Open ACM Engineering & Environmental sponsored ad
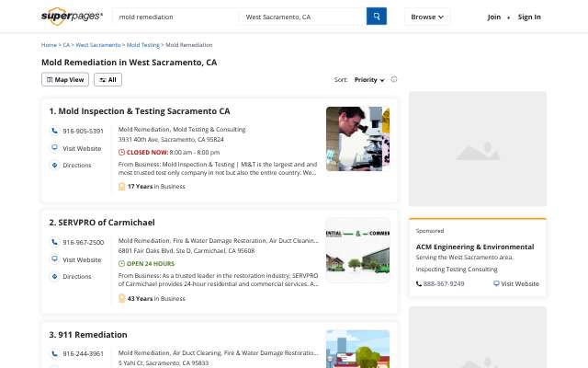The image size is (588, 368). pyautogui.click(x=475, y=247)
